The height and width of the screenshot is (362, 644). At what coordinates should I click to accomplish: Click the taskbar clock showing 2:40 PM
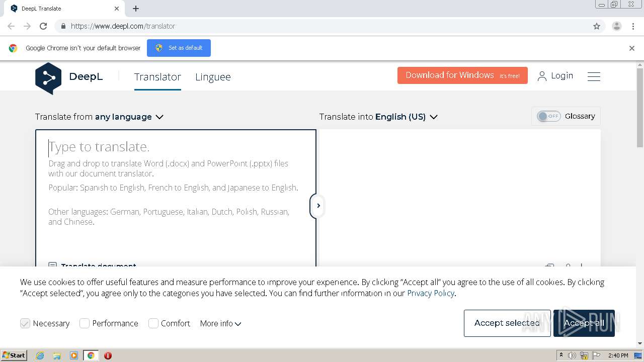click(x=618, y=355)
